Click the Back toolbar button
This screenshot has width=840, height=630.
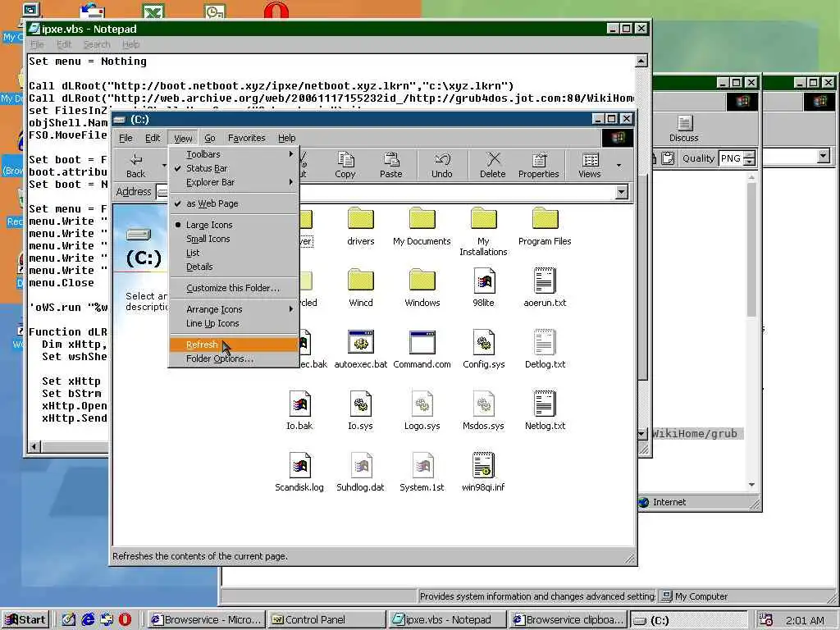135,164
